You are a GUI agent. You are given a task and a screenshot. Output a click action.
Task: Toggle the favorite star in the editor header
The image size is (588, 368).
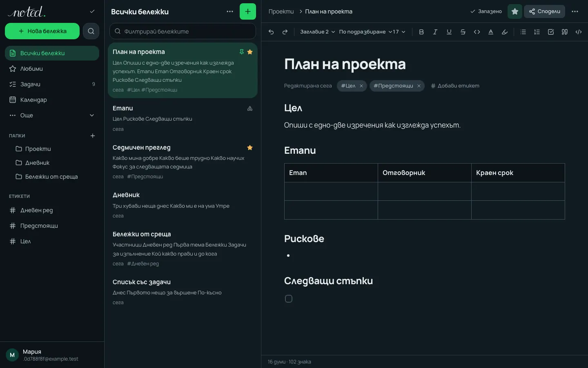[x=515, y=11]
